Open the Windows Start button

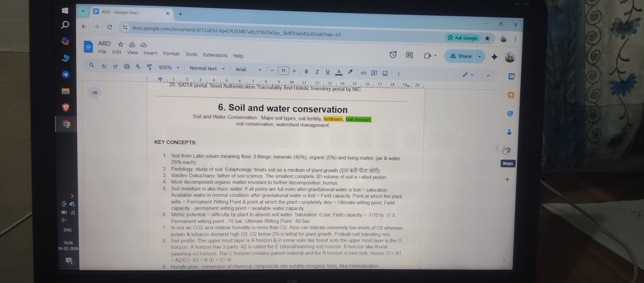[x=65, y=10]
